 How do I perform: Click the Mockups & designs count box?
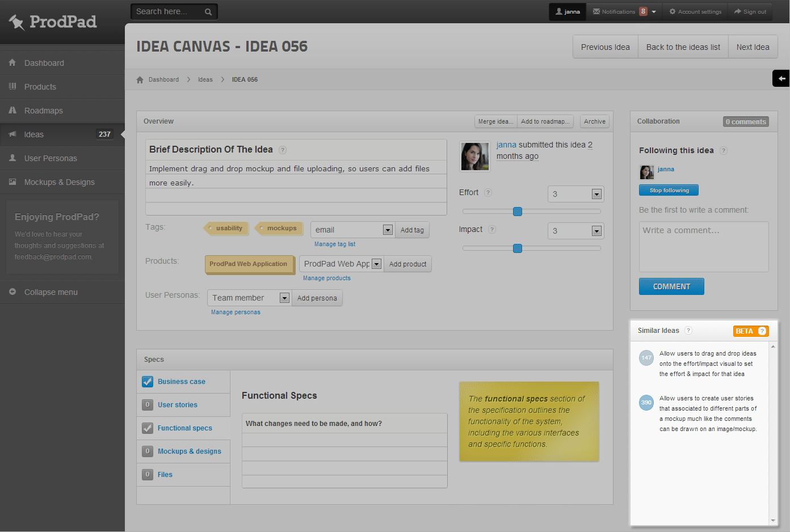[x=148, y=451]
